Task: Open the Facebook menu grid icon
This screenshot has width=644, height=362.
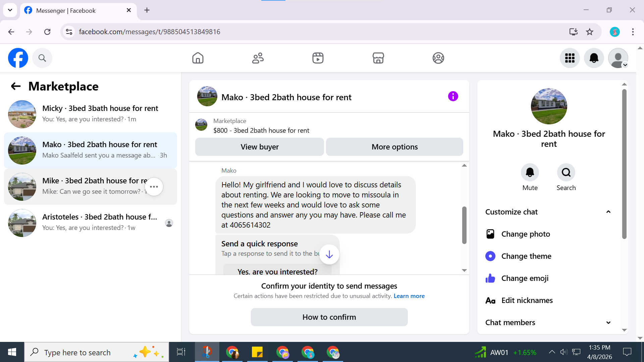Action: (x=570, y=58)
